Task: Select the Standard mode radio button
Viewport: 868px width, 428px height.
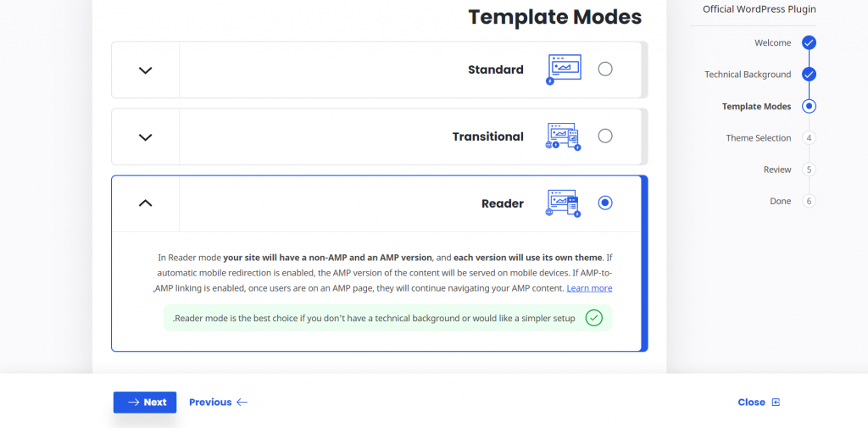Action: [605, 69]
